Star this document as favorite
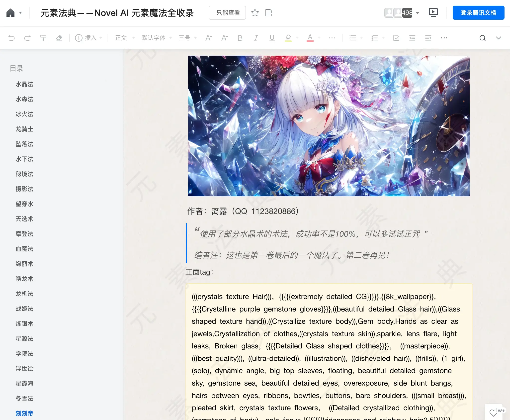510x420 pixels. [255, 13]
